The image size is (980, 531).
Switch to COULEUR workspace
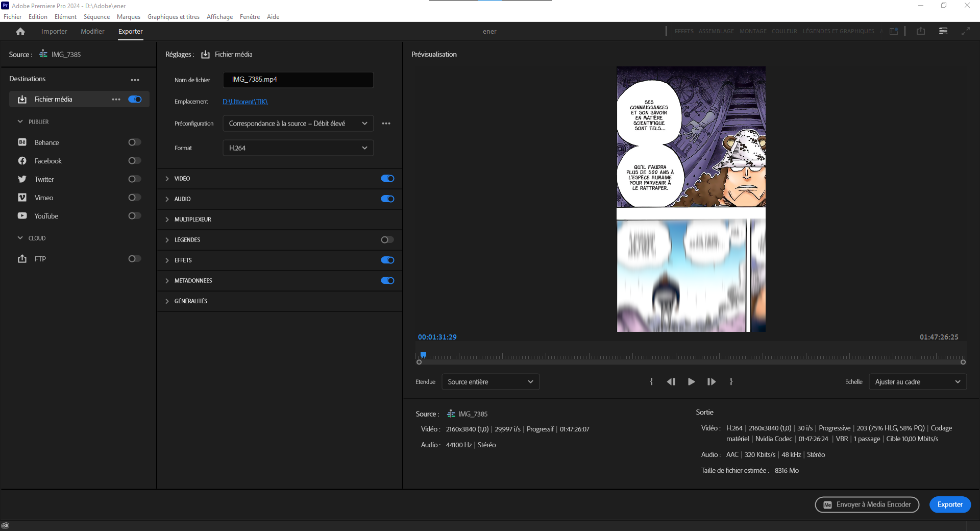click(x=784, y=31)
